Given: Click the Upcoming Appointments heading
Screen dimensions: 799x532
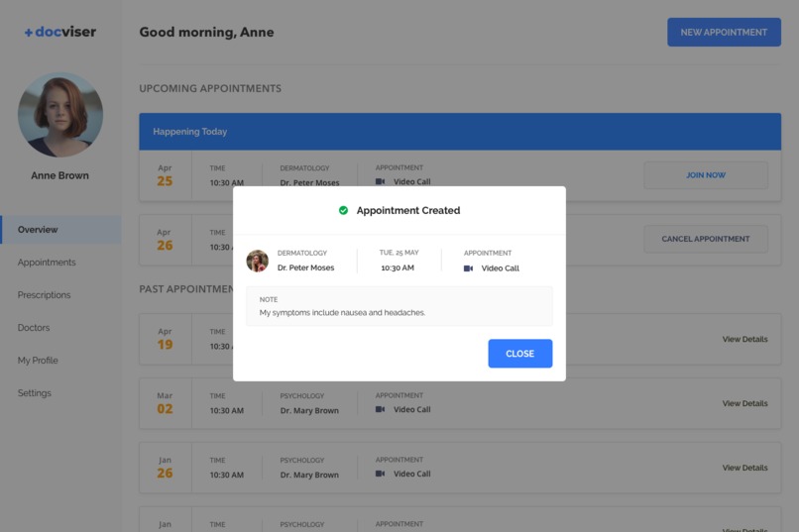Looking at the screenshot, I should (210, 88).
